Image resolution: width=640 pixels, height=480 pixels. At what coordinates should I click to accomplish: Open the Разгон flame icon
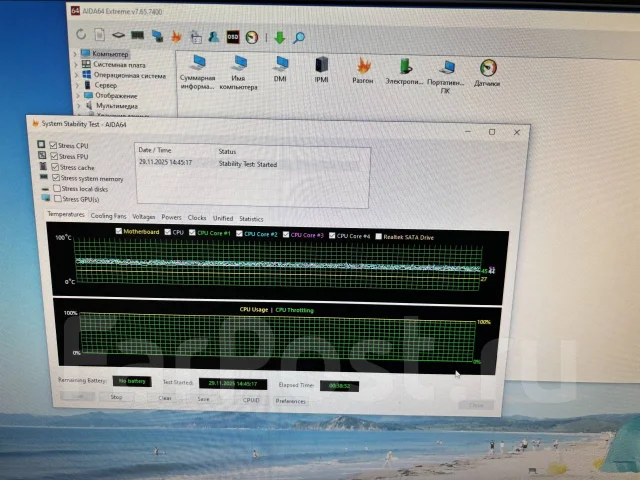tap(363, 70)
